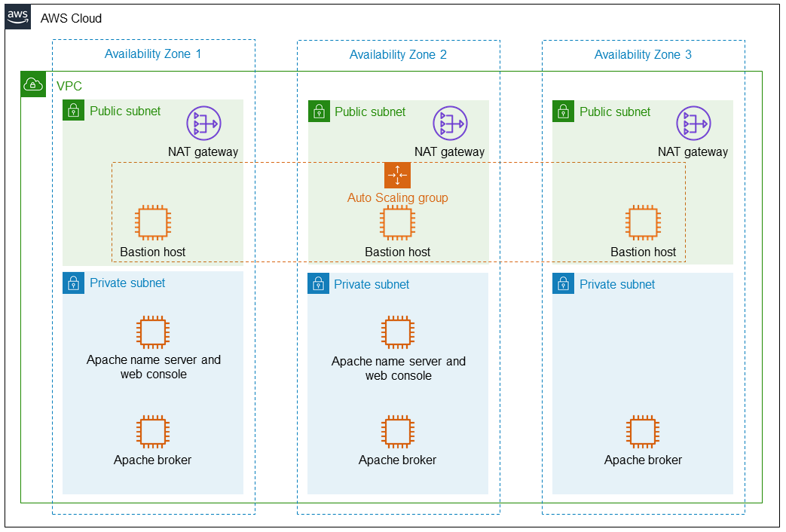The width and height of the screenshot is (786, 532).
Task: Click NAT gateway text in Zone 1
Action: (203, 152)
